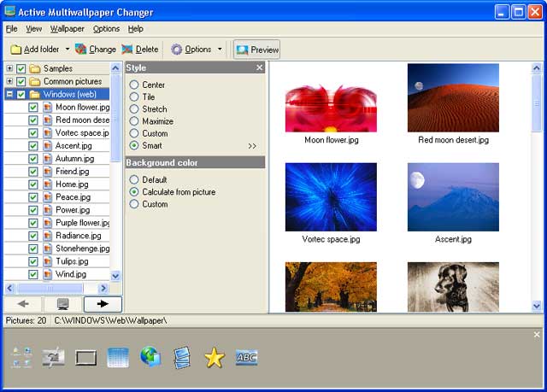Click the Delete button in toolbar
Screen dimensions: 547x392
pyautogui.click(x=140, y=50)
